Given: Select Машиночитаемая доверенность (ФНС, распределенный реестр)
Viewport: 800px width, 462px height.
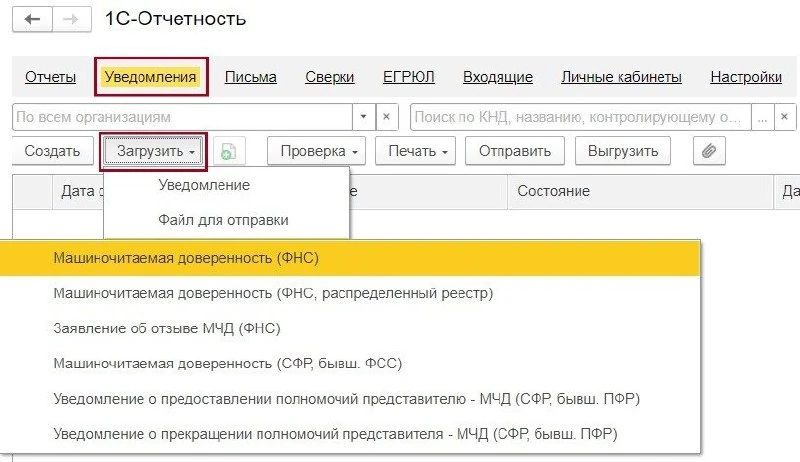Looking at the screenshot, I should 349,293.
